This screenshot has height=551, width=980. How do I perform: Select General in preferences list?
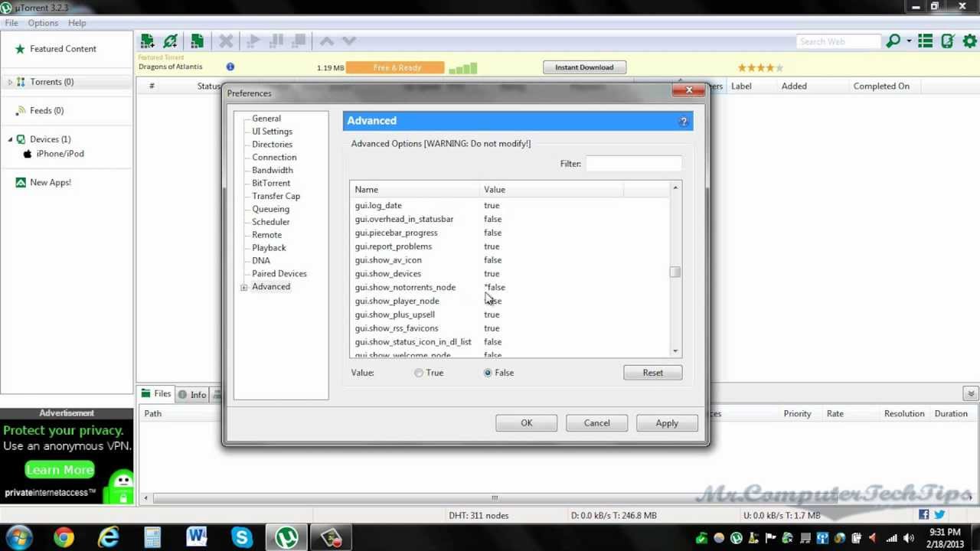pos(266,119)
